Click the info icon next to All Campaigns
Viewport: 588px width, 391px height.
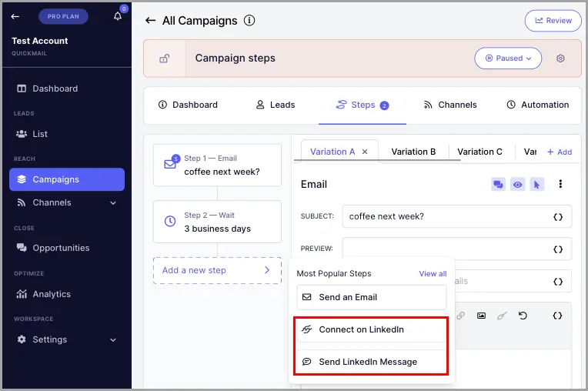249,20
